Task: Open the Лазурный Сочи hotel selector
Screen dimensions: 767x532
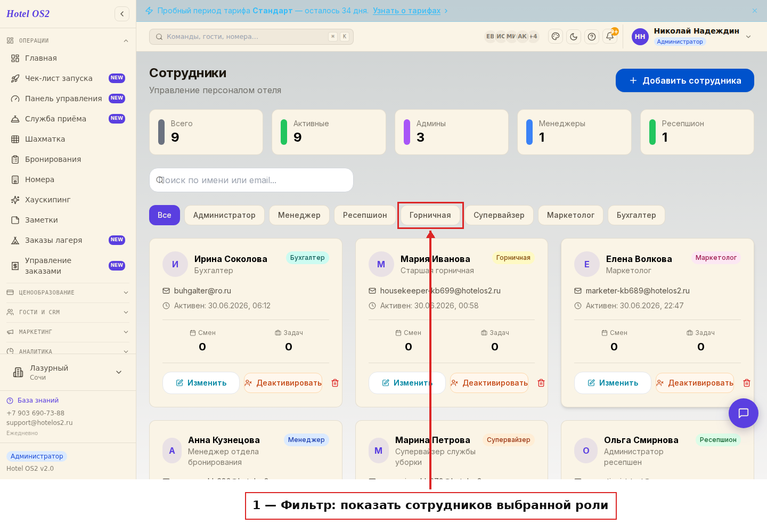Action: [x=68, y=372]
